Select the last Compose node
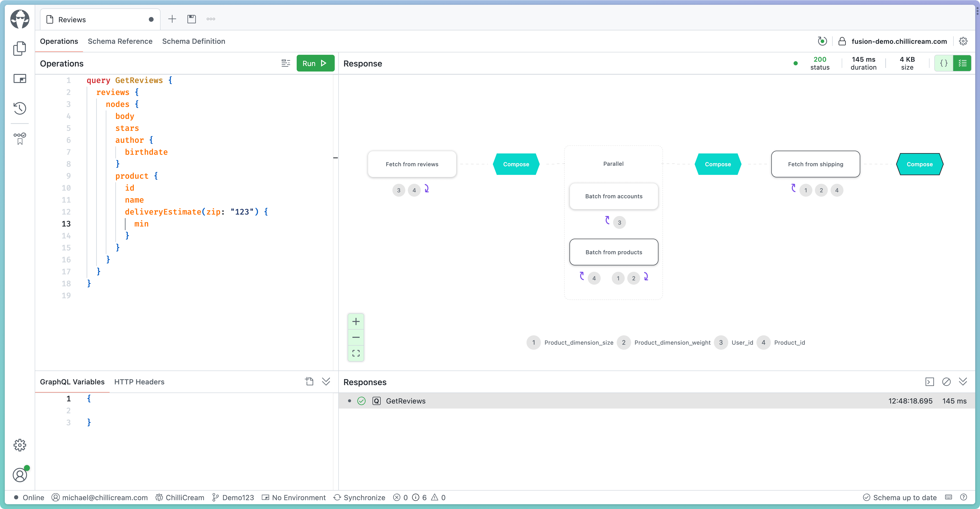 [919, 164]
